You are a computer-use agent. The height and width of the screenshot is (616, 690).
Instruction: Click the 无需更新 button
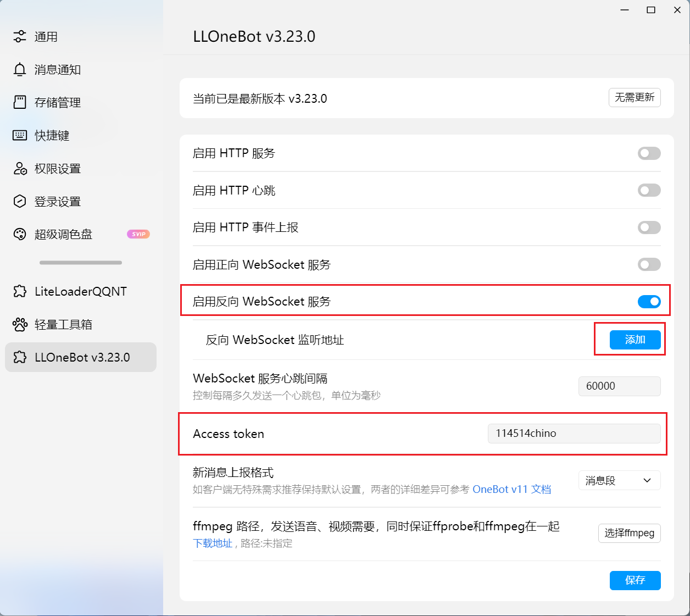(635, 97)
